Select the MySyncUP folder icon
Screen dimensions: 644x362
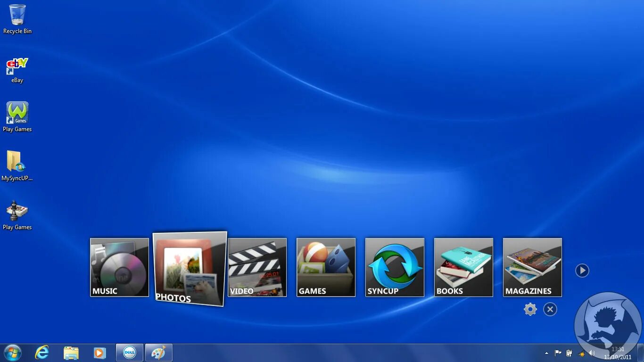tap(17, 166)
